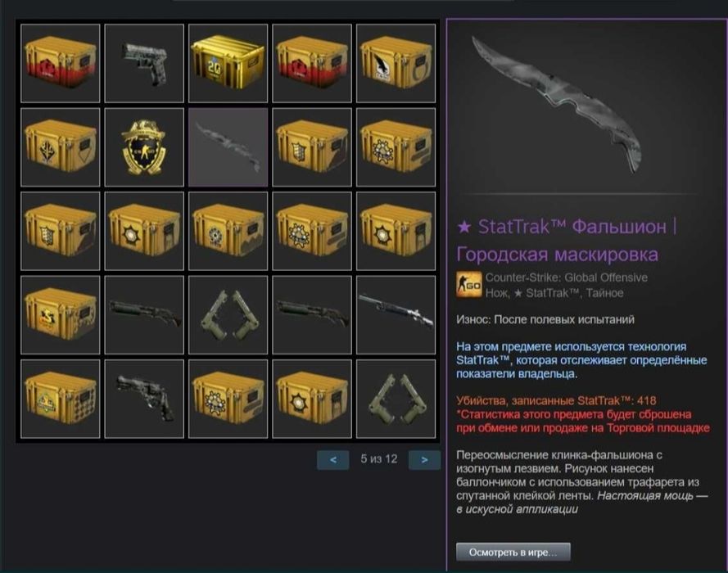Select red-striped case next to CS20 case

[x=312, y=63]
